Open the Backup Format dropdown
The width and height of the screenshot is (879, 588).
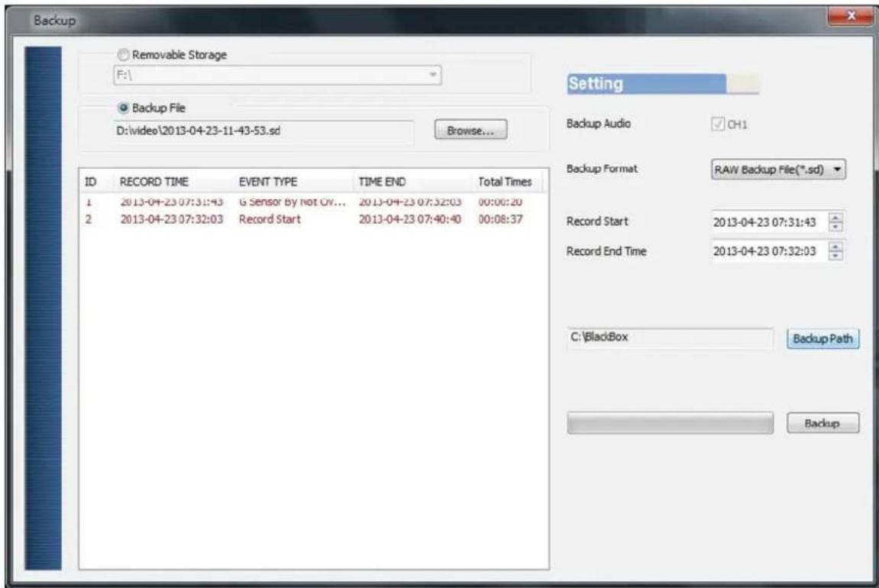coord(778,170)
